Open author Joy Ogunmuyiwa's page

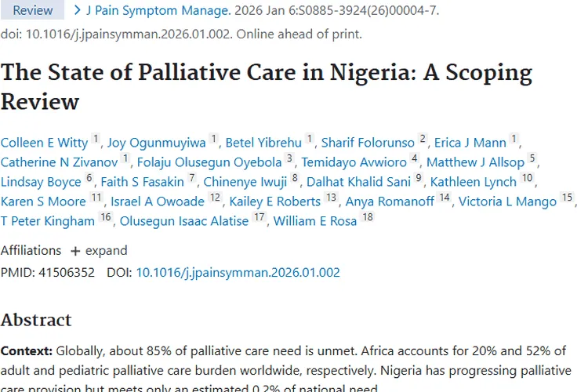coord(157,143)
